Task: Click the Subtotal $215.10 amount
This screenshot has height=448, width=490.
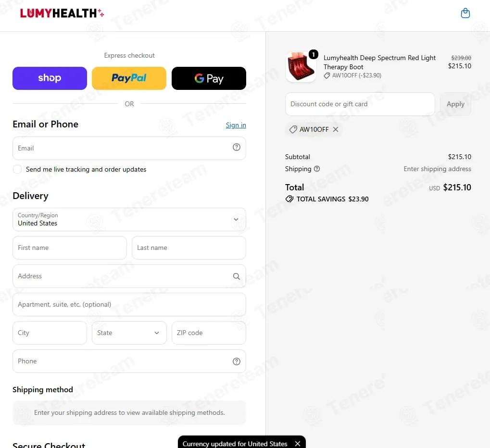Action: (459, 157)
